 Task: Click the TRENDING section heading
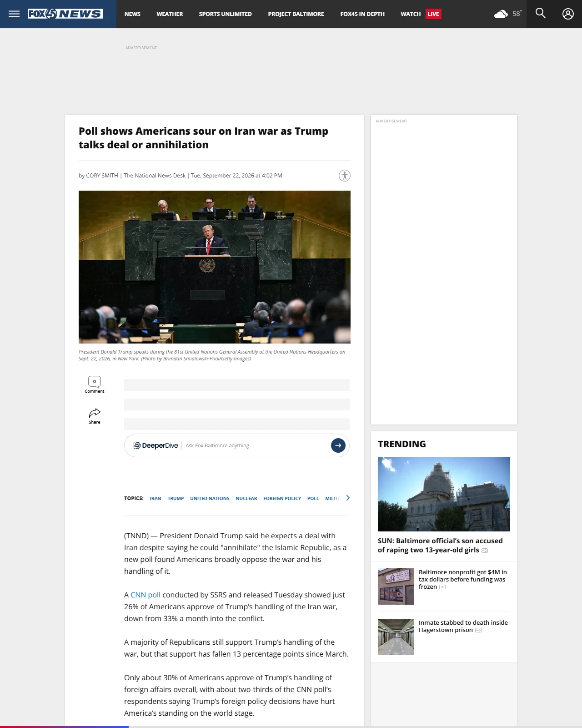(x=402, y=444)
